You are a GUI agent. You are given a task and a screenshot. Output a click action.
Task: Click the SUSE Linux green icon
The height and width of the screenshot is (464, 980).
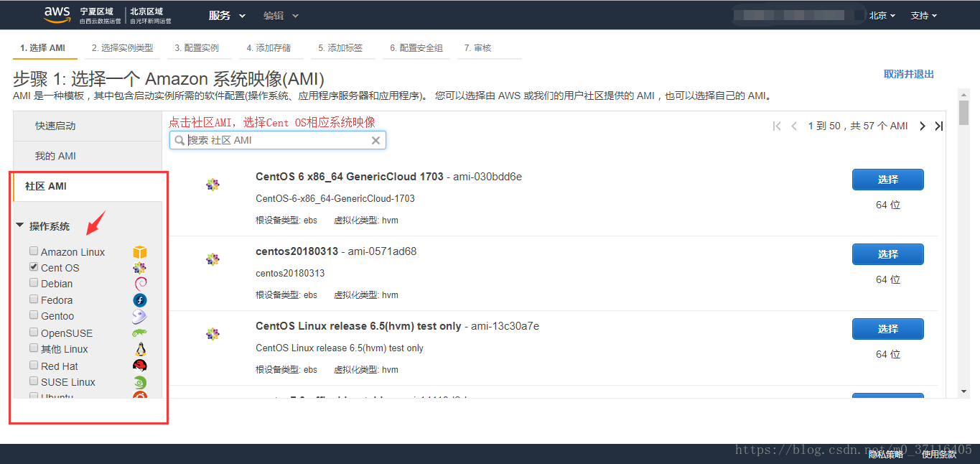pyautogui.click(x=140, y=382)
